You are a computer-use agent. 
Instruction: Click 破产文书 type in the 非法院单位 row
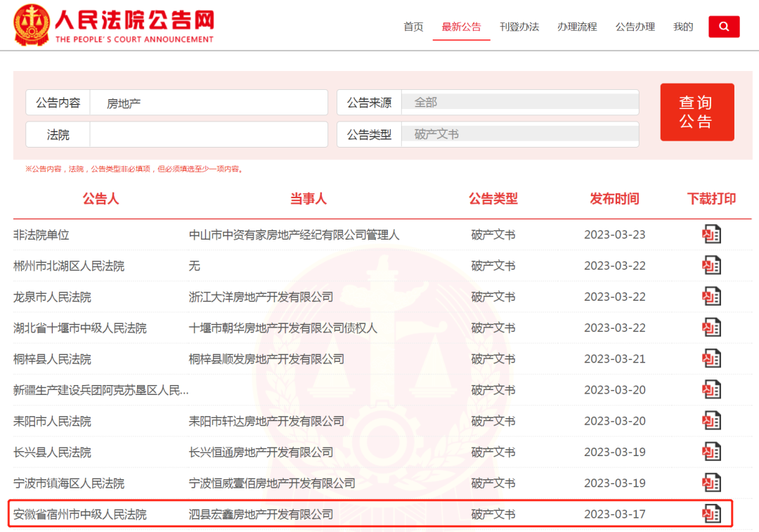(493, 235)
